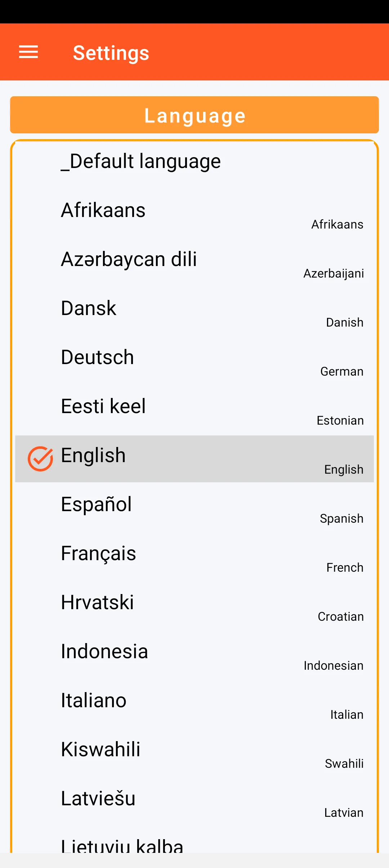Viewport: 389px width, 868px height.
Task: Collapse the Language section header
Action: (194, 115)
